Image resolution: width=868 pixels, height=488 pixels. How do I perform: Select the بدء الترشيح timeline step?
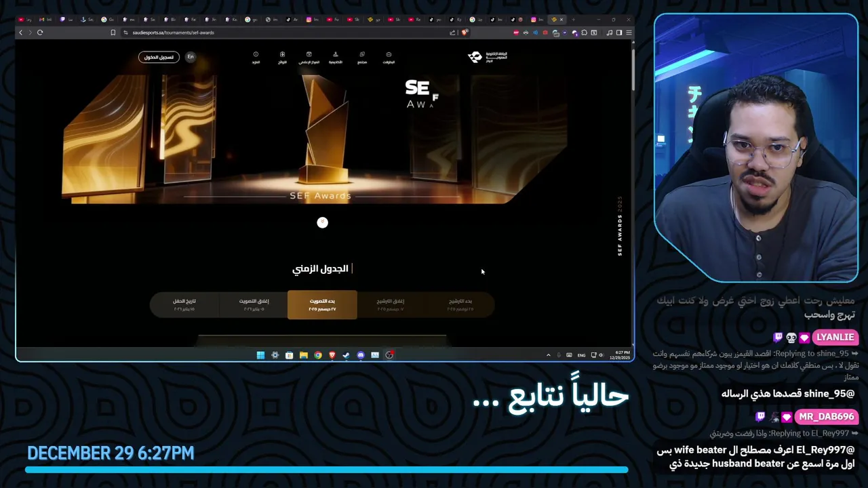point(460,304)
